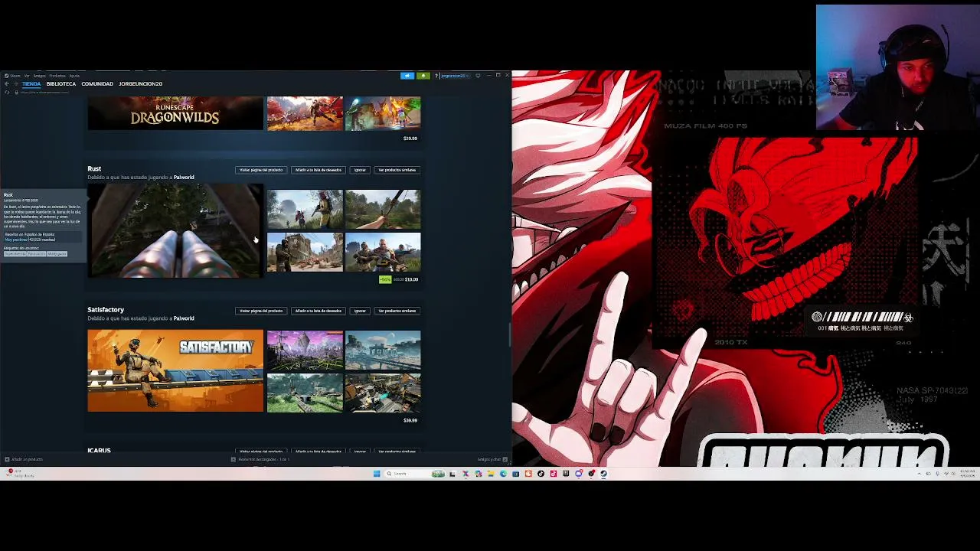Click the Dragonwilds price $29.99
The width and height of the screenshot is (980, 551).
[x=410, y=139]
